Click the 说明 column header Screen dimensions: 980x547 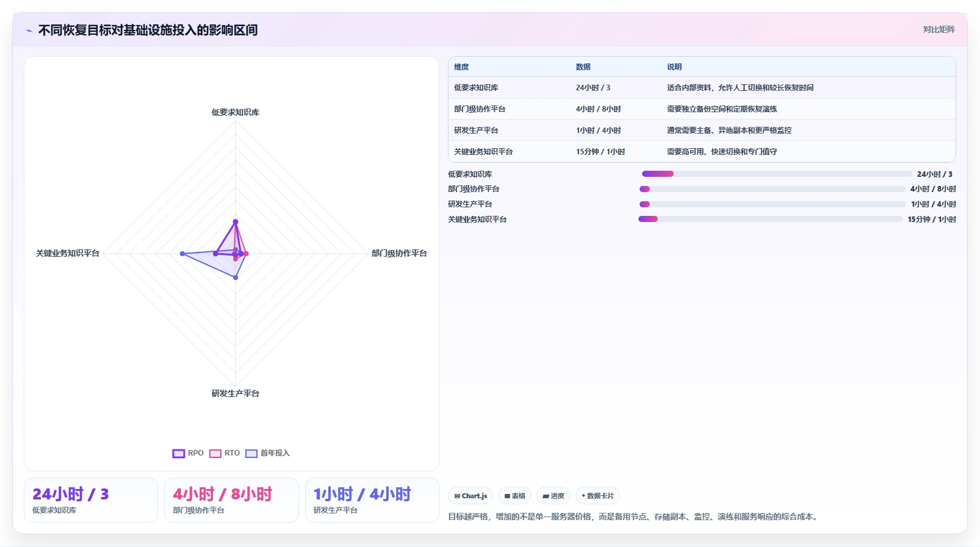pyautogui.click(x=674, y=67)
